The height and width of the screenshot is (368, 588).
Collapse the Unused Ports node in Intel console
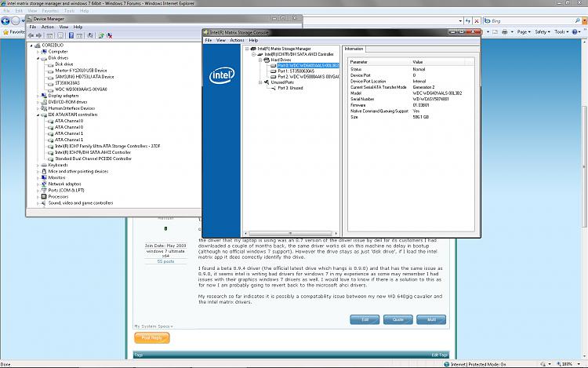(x=260, y=82)
